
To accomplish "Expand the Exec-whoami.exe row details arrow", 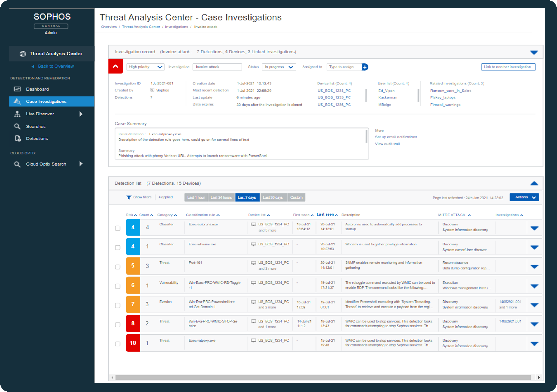I will pos(534,247).
